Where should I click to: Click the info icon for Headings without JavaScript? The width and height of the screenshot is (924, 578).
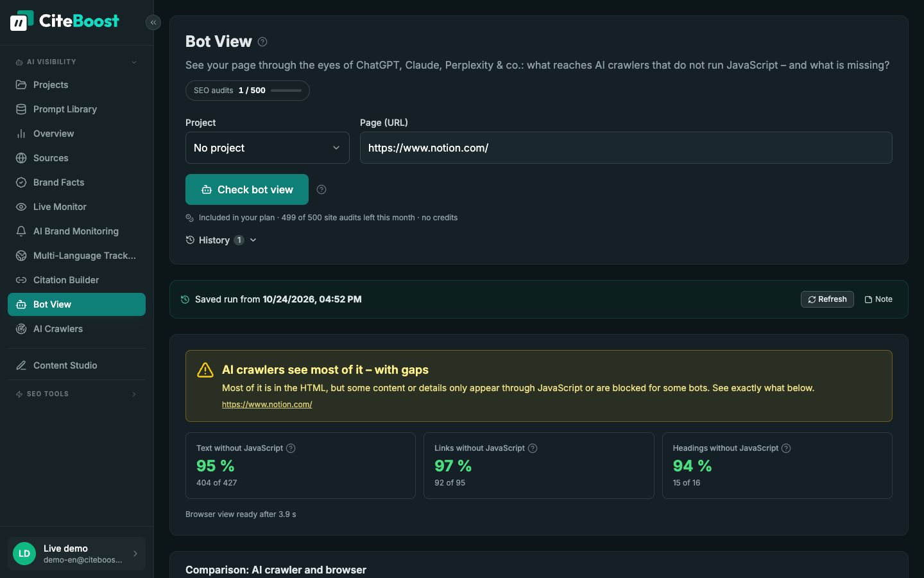click(786, 448)
